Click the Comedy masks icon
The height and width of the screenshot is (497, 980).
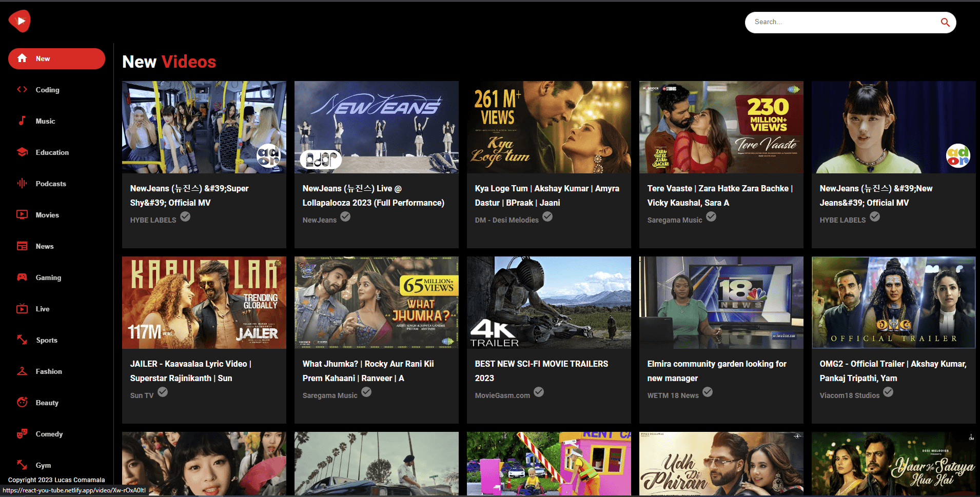pos(22,434)
